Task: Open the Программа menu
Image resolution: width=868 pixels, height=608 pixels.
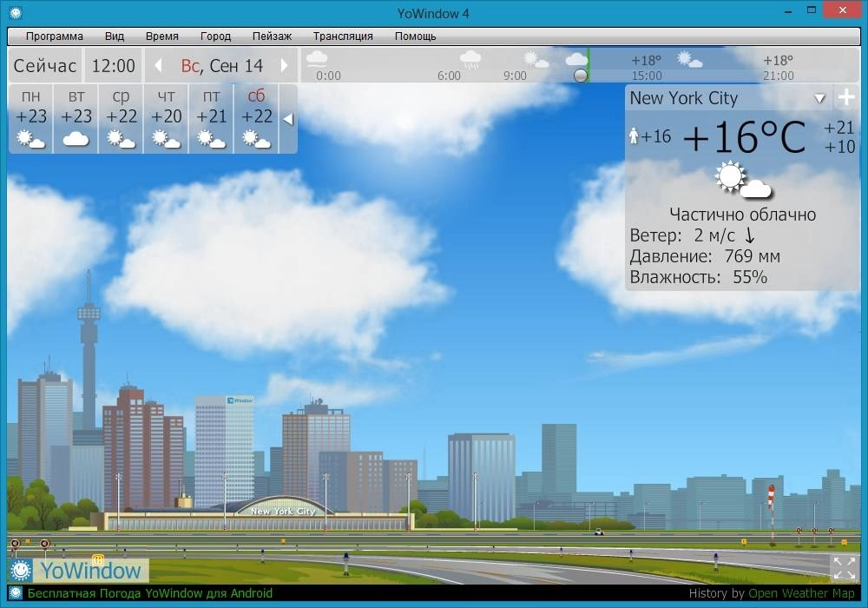Action: click(54, 36)
